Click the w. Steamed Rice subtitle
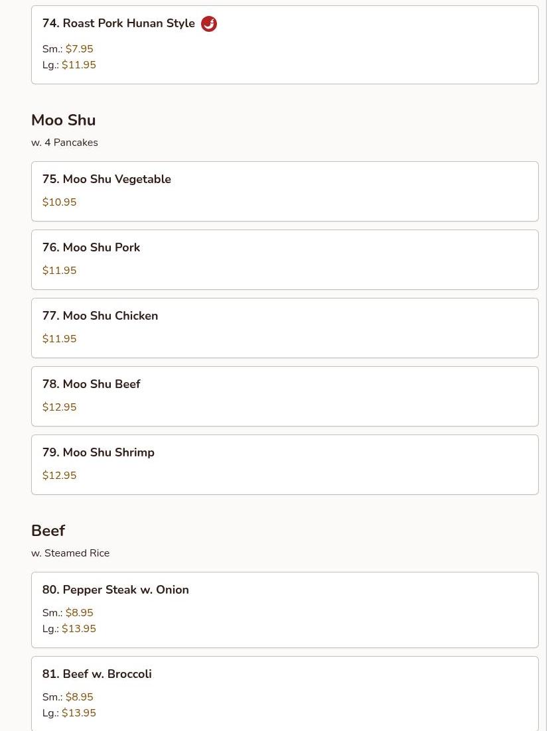The height and width of the screenshot is (731, 560). click(70, 553)
